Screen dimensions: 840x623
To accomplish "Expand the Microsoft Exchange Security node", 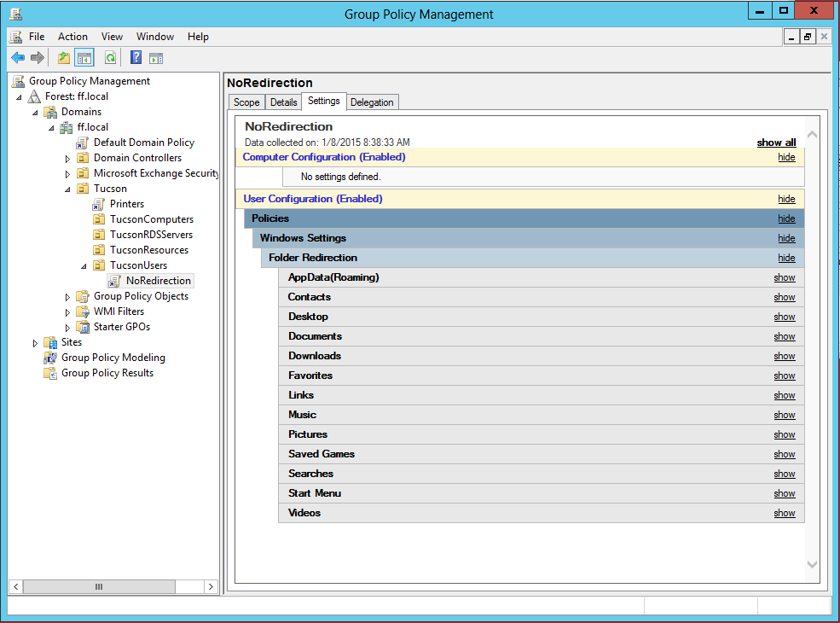I will 67,174.
